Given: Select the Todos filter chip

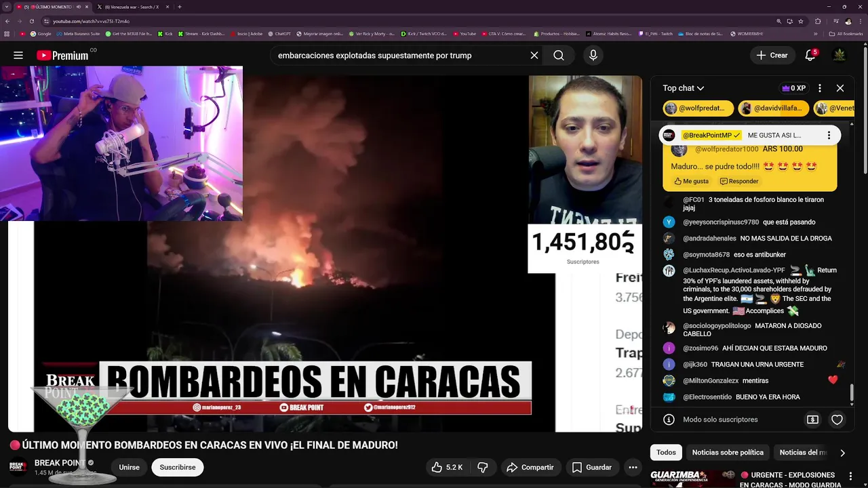Looking at the screenshot, I should 666,452.
